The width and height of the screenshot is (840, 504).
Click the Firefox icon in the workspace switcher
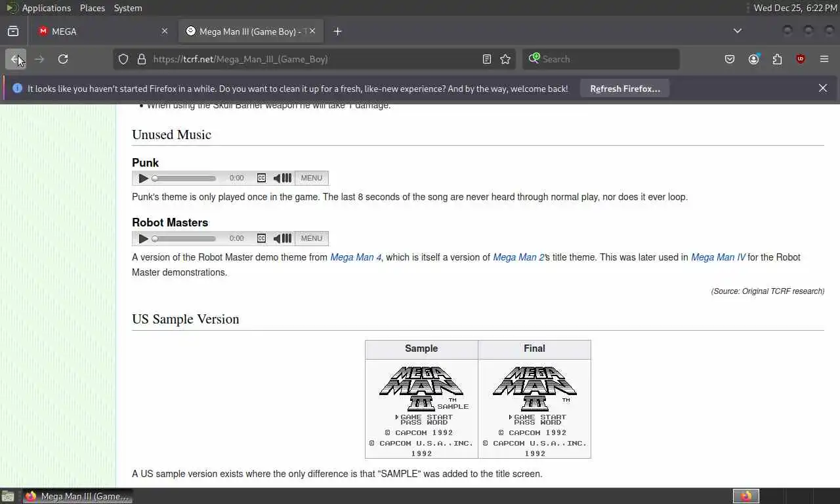746,496
